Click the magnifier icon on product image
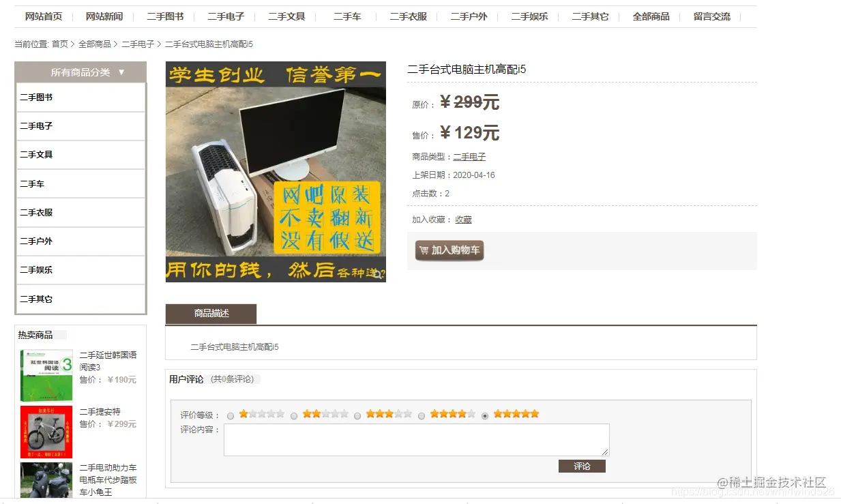This screenshot has width=841, height=504. coord(377,274)
